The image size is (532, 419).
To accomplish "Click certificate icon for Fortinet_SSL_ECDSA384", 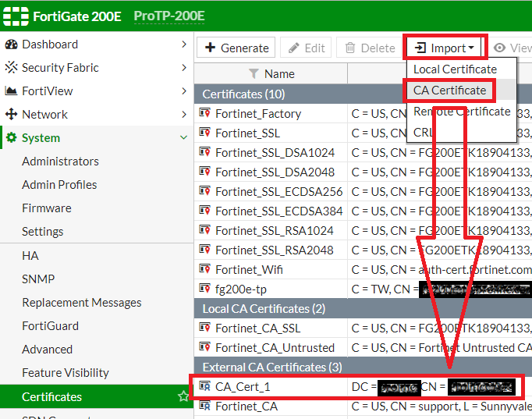I will pyautogui.click(x=204, y=211).
